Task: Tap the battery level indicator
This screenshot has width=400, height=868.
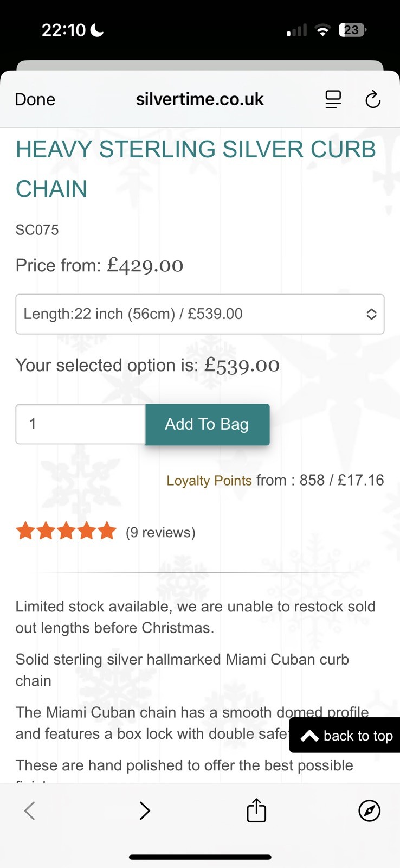Action: [x=352, y=30]
